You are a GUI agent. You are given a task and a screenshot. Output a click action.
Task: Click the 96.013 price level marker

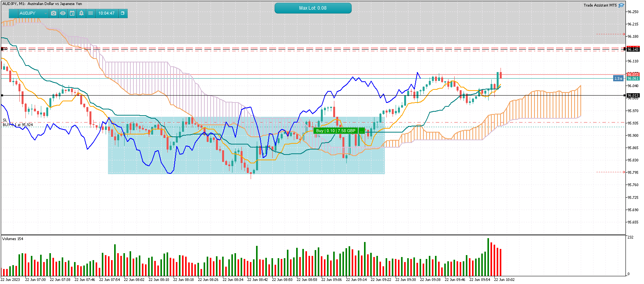(633, 95)
